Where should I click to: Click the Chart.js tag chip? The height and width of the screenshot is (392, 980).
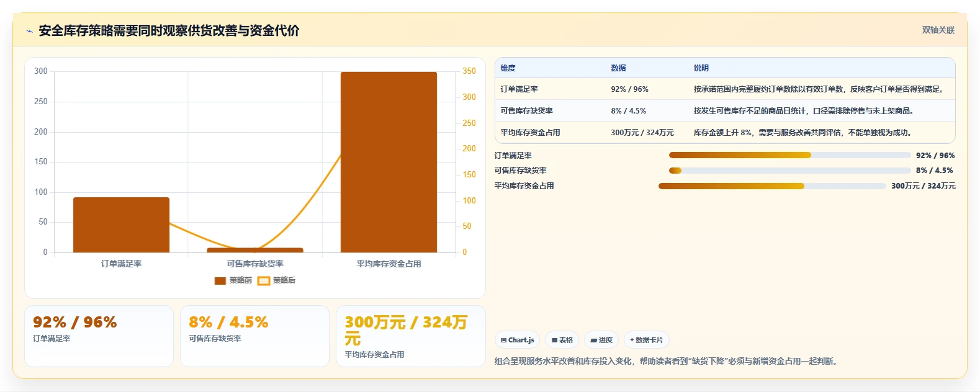pyautogui.click(x=517, y=340)
